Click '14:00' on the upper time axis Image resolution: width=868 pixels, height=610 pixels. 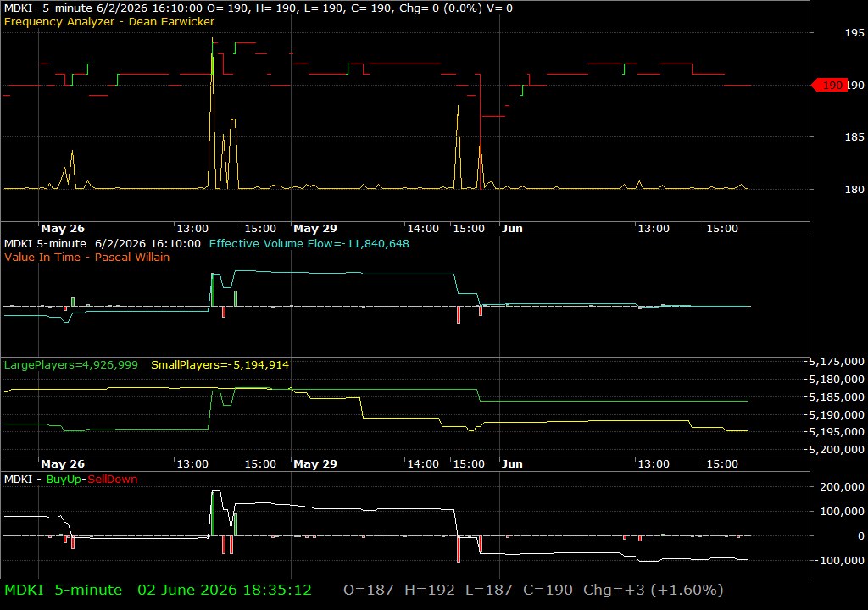423,228
